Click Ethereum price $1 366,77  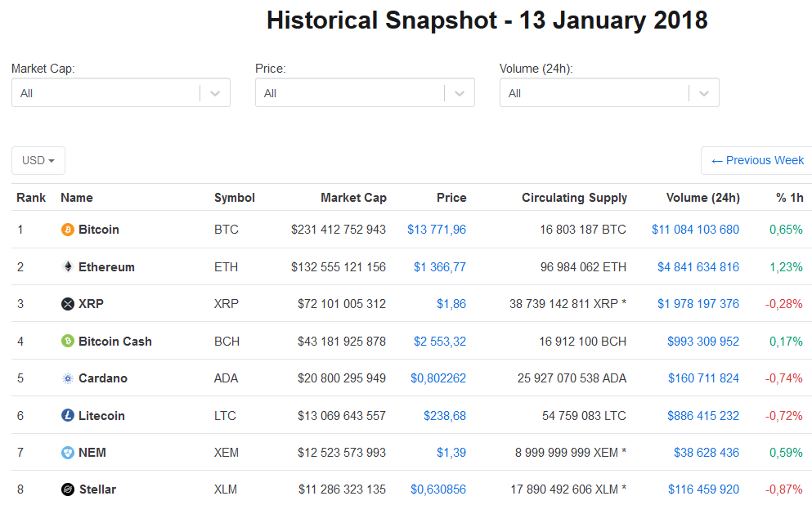[x=440, y=267]
